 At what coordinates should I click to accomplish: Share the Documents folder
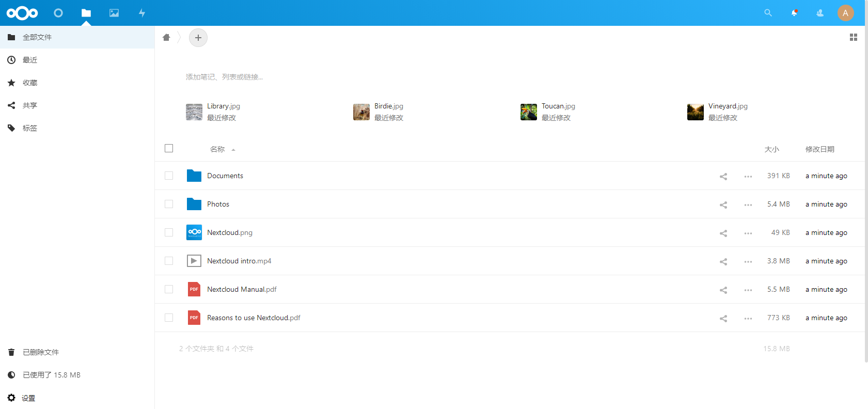click(x=723, y=177)
